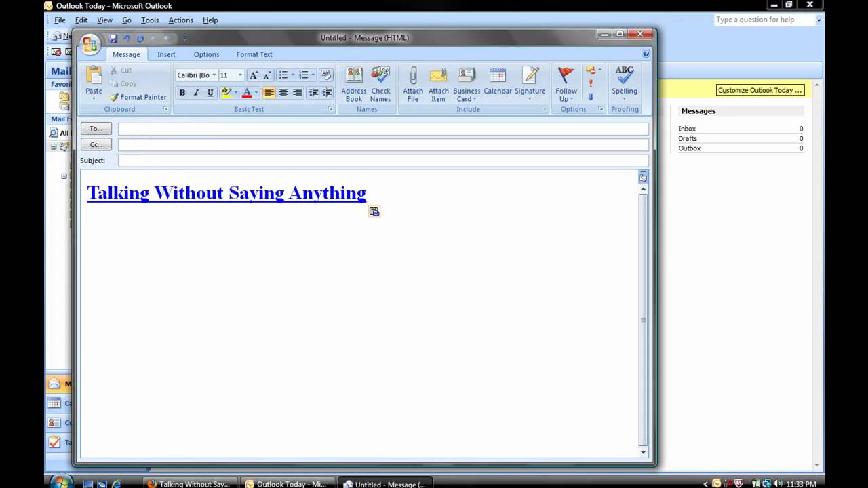Shrink font size with the small A
Screen dimensions: 868x488
tap(267, 75)
